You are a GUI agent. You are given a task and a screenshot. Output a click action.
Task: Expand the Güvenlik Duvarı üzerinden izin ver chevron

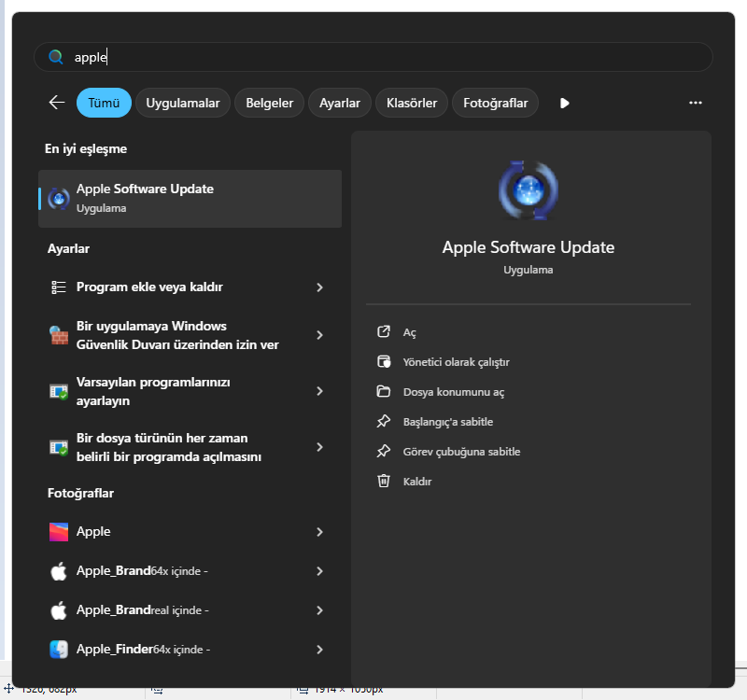pos(319,335)
